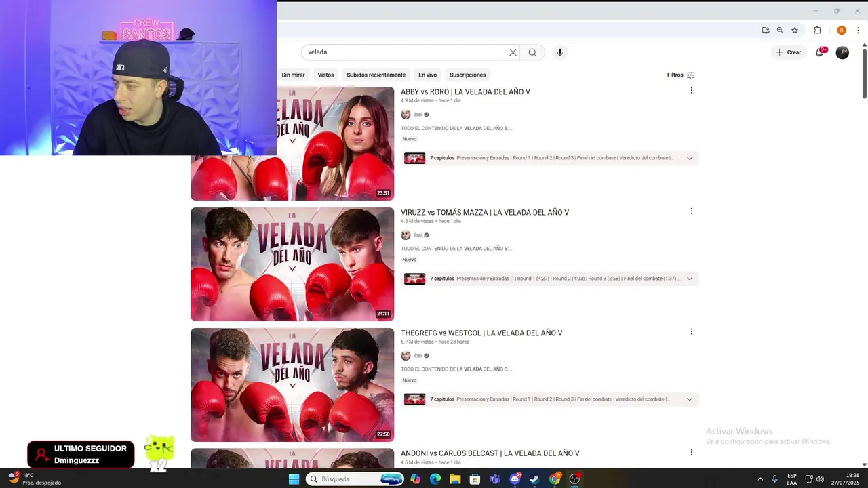Click the zoom magnifier icon in address bar
Image resolution: width=868 pixels, height=488 pixels.
(780, 30)
